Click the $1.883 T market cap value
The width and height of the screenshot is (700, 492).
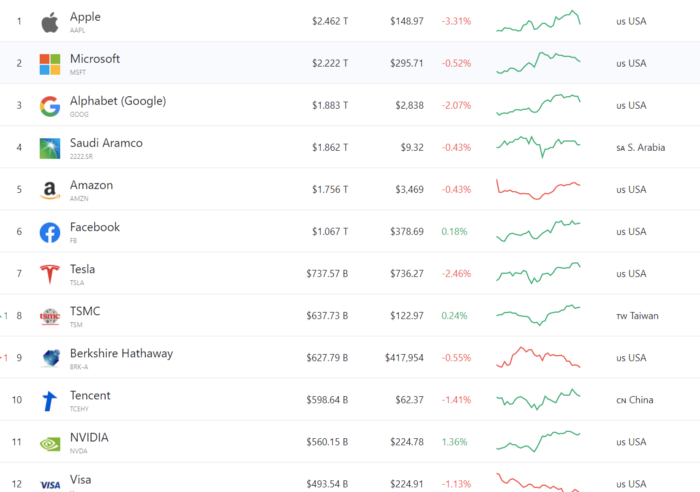[x=330, y=105]
